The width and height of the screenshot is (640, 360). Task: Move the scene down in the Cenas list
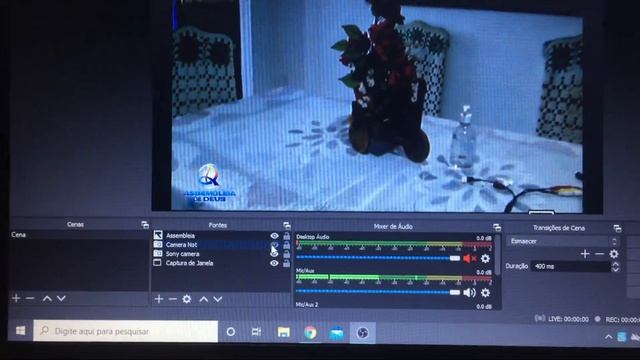pyautogui.click(x=61, y=299)
